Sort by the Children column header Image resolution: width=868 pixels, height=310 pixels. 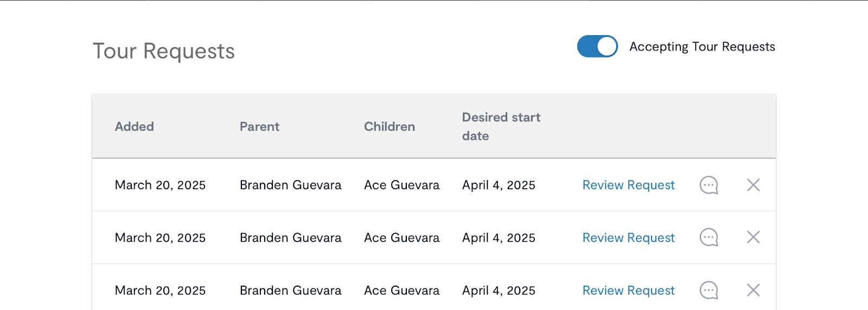coord(390,127)
